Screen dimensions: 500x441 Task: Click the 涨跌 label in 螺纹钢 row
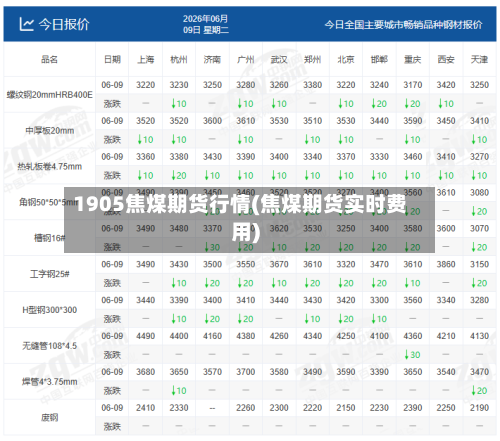pos(112,104)
